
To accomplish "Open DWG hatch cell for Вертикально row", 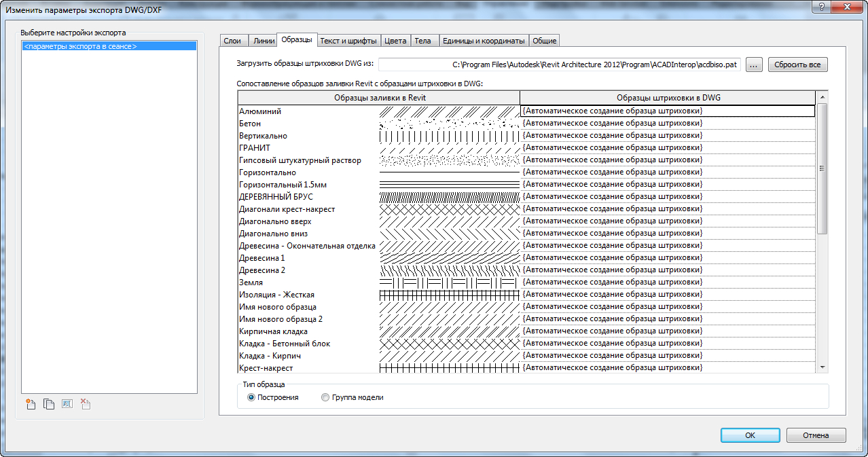I will (668, 135).
